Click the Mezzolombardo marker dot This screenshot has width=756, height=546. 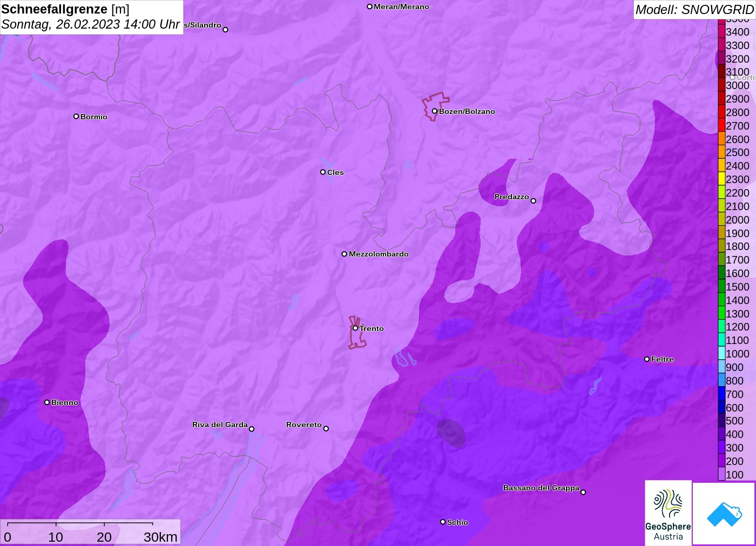point(345,254)
